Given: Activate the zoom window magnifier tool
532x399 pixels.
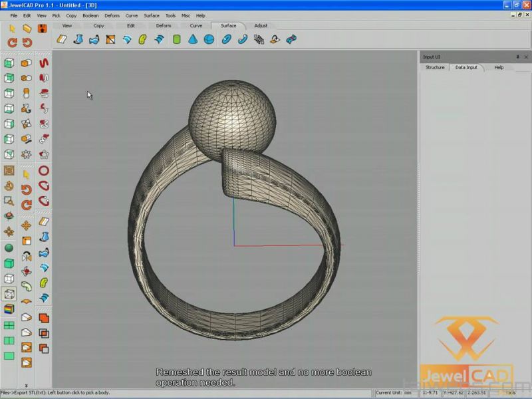Looking at the screenshot, I should point(9,200).
